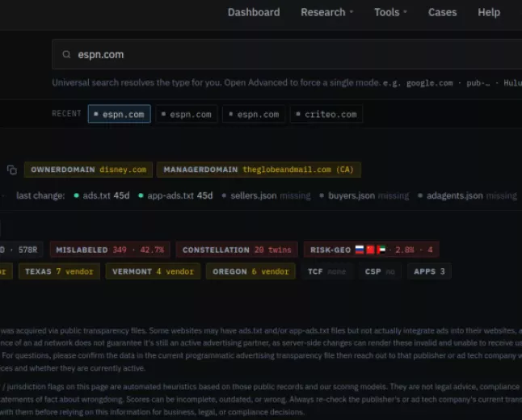Open the TEXAS 7 vendor badge
This screenshot has height=420, width=522.
[x=59, y=271]
